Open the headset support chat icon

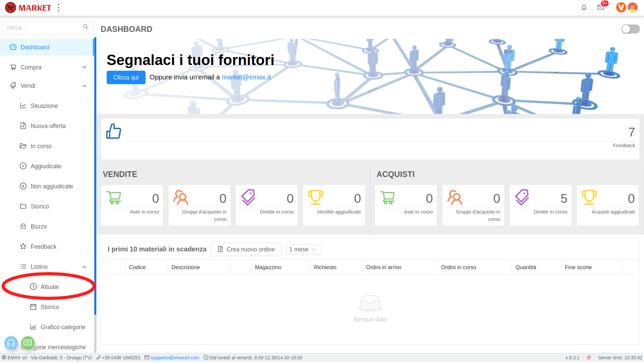click(x=11, y=343)
